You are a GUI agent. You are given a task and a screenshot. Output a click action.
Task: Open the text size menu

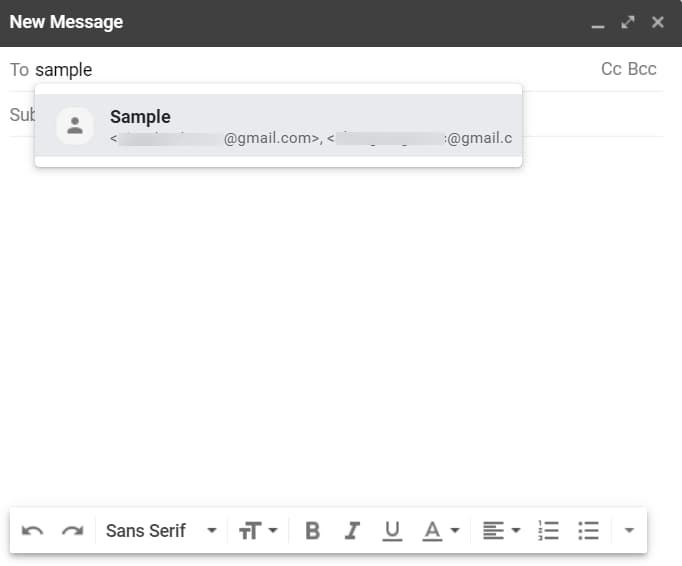[257, 531]
